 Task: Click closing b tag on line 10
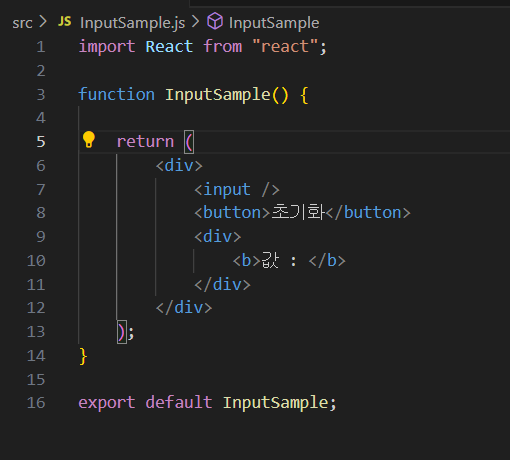point(327,261)
